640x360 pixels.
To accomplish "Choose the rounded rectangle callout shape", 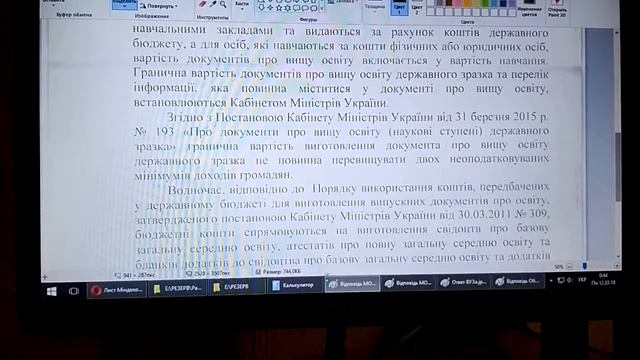I will (297, 8).
